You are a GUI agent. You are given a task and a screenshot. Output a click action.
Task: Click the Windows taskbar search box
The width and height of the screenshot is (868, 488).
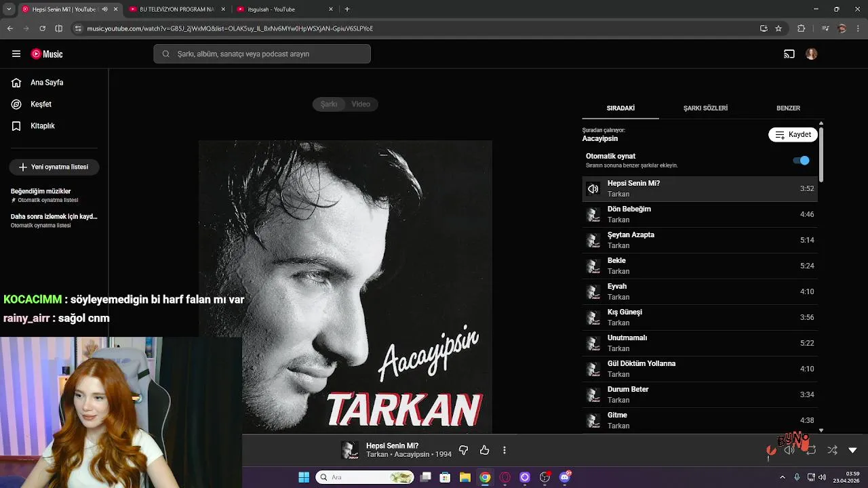coord(366,477)
